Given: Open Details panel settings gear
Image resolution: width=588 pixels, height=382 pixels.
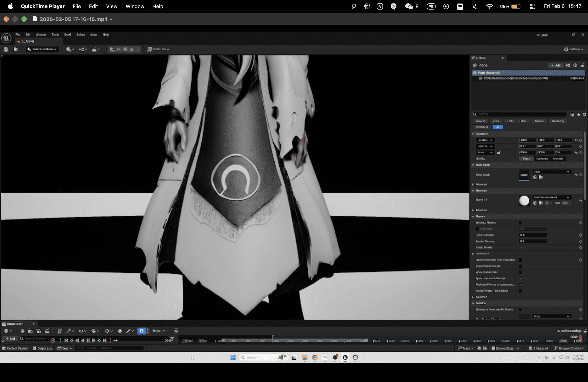Looking at the screenshot, I should [x=584, y=114].
